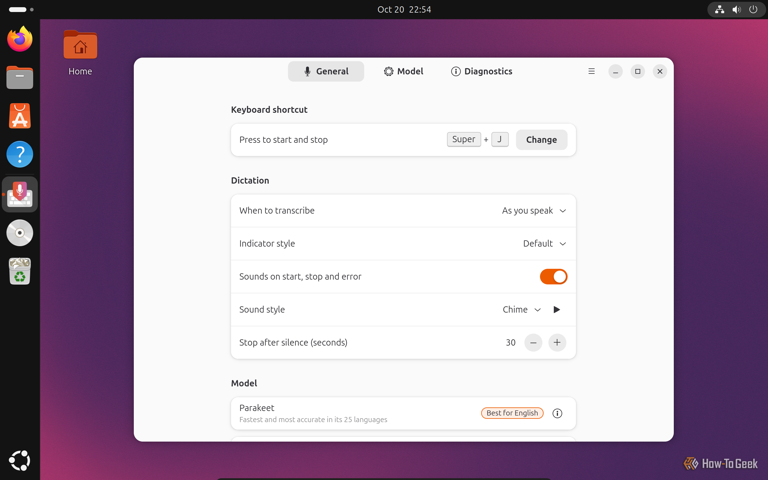Click the network icon in top bar
Screen dimensions: 768x480
coord(720,9)
